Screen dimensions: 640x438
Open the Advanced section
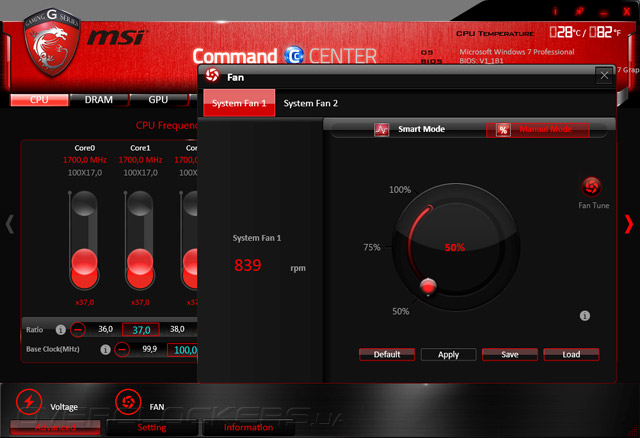(x=55, y=427)
